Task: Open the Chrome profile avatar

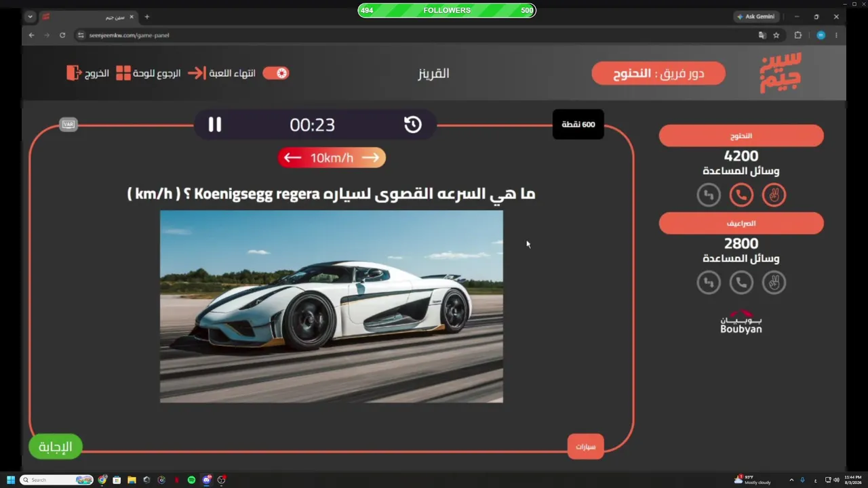Action: (x=821, y=35)
